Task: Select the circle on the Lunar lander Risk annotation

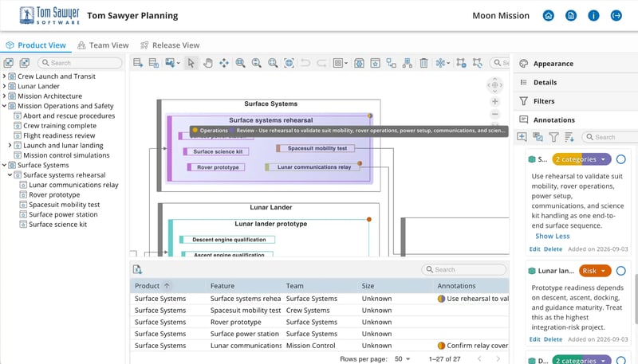Action: pyautogui.click(x=621, y=271)
